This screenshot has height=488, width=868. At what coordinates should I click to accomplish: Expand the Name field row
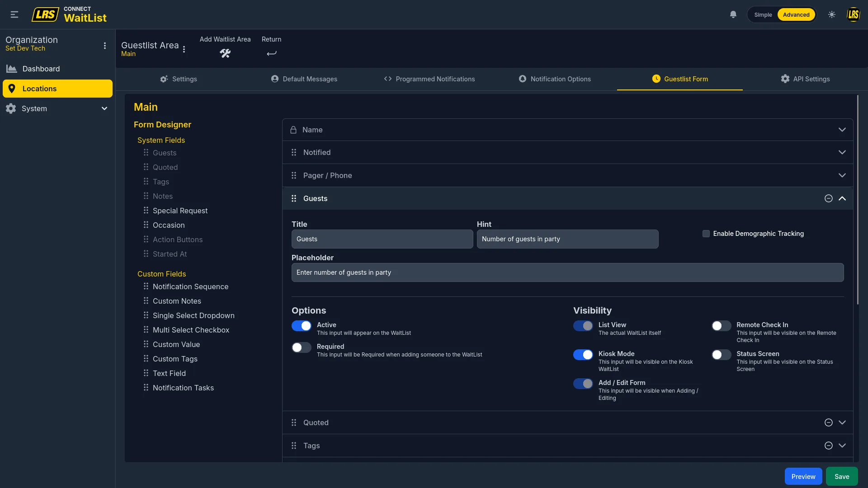click(842, 130)
